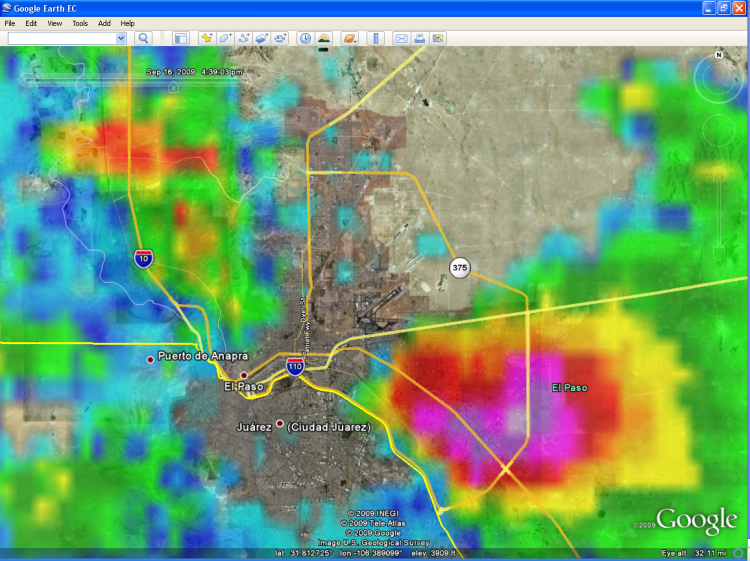Open the planet switcher icon
This screenshot has width=750, height=561.
(x=350, y=38)
